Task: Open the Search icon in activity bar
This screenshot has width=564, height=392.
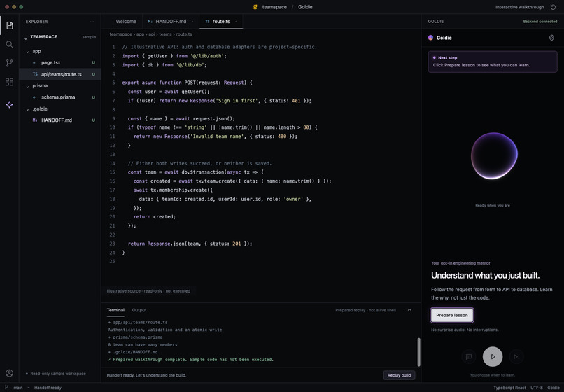Action: (x=10, y=44)
